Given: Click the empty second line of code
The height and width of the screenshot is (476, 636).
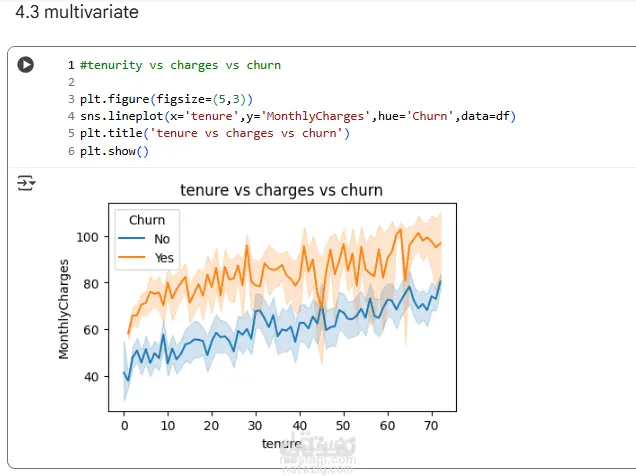Looking at the screenshot, I should pyautogui.click(x=200, y=82).
